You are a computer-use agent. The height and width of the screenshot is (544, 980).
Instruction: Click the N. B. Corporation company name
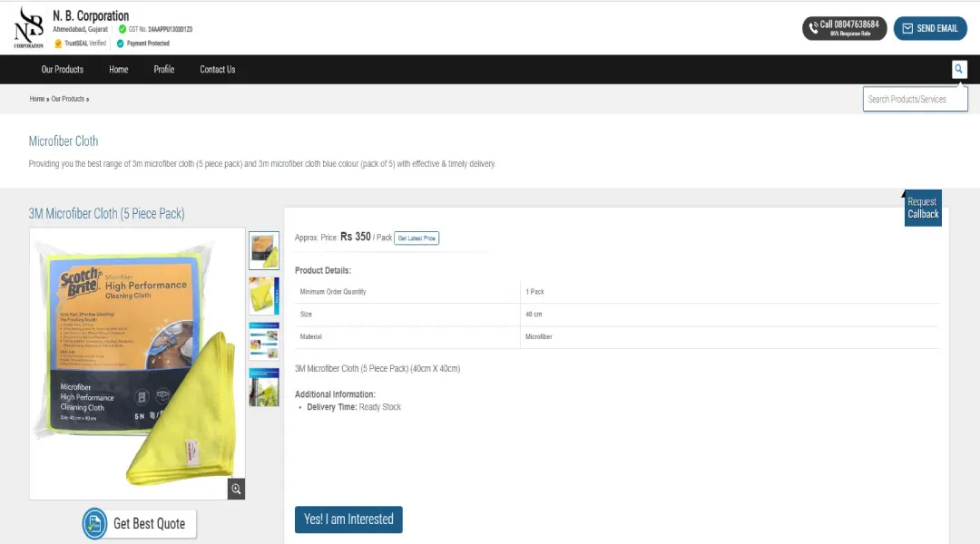[91, 15]
